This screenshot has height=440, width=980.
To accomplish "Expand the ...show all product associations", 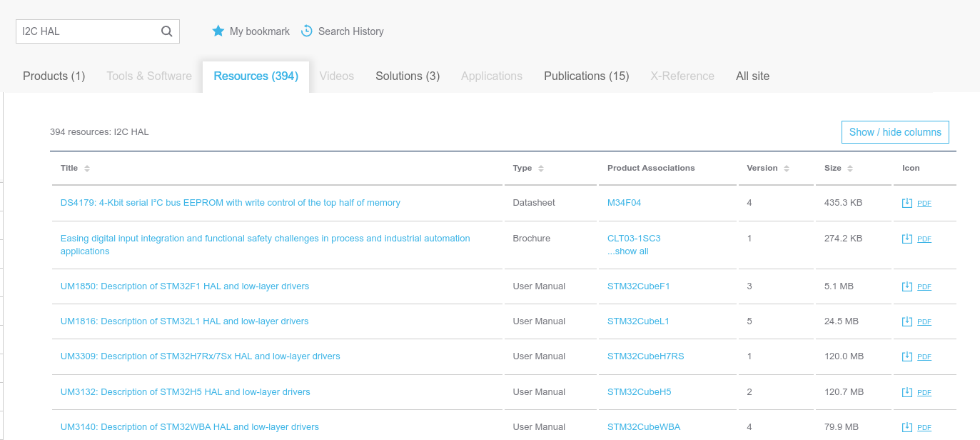I will [627, 251].
